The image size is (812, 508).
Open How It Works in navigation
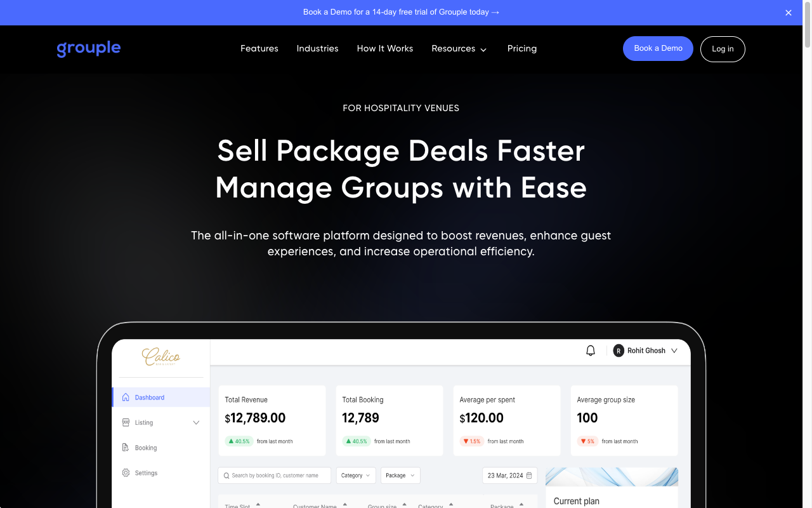[x=385, y=48]
